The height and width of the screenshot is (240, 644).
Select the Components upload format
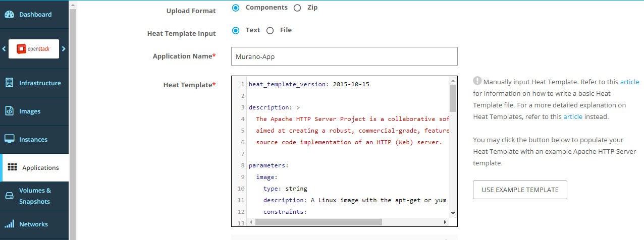236,8
